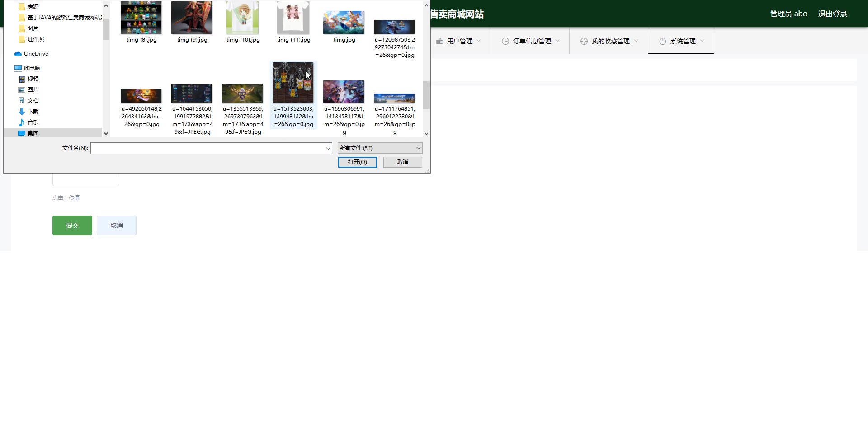Click the 用户管理 menu icon

439,41
